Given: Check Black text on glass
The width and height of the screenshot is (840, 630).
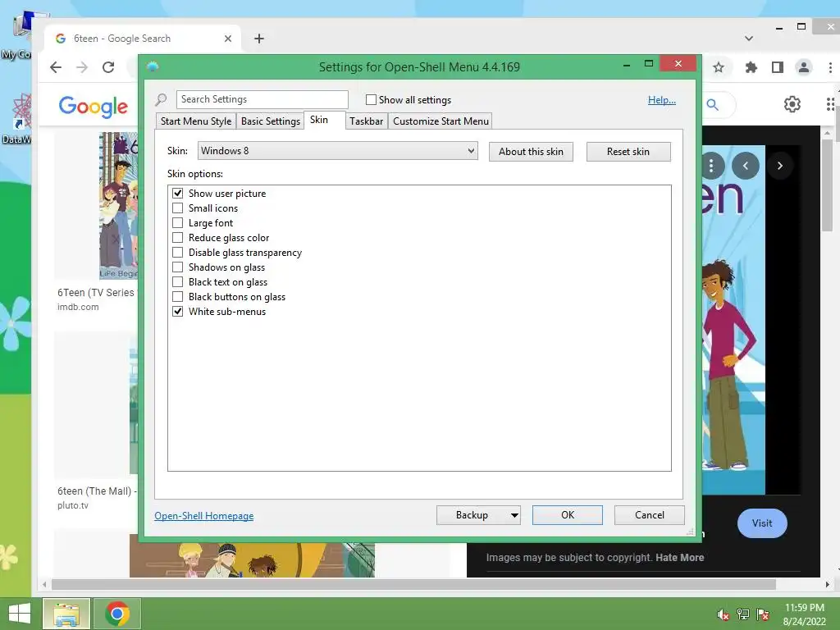Looking at the screenshot, I should (177, 282).
